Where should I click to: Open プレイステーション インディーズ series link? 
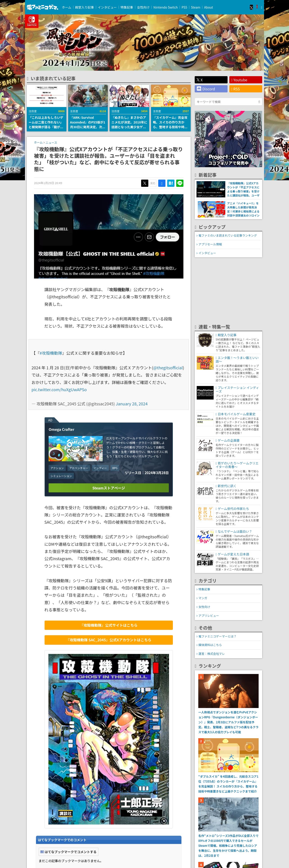tap(237, 390)
